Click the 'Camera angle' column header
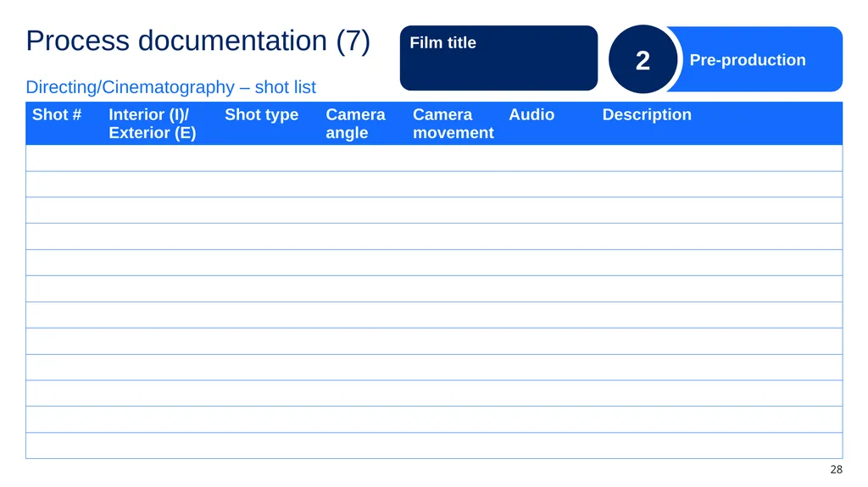The width and height of the screenshot is (868, 487). pyautogui.click(x=355, y=124)
